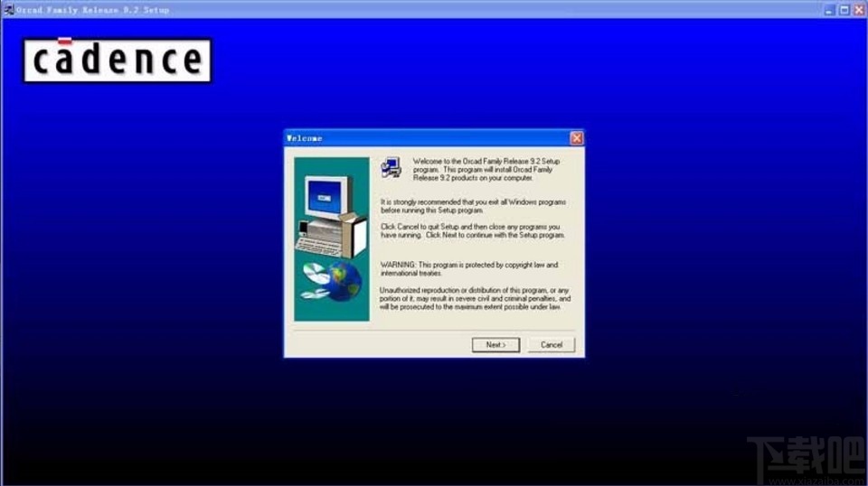
Task: Click the 'WARNING: This program is protected' text
Action: point(469,269)
